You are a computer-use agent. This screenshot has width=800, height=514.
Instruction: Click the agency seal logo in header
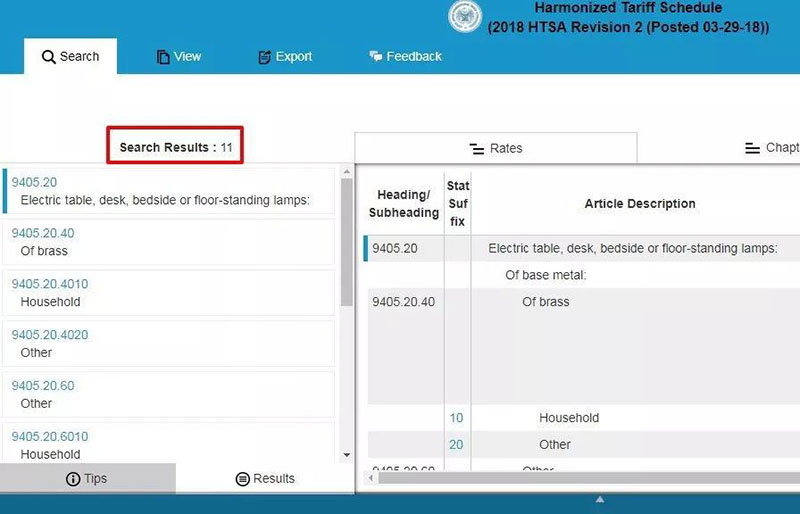click(x=465, y=17)
